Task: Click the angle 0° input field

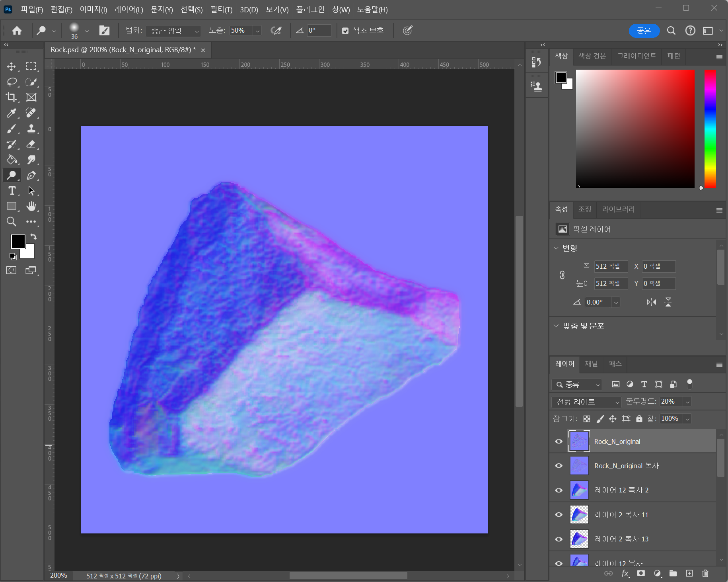Action: [319, 31]
